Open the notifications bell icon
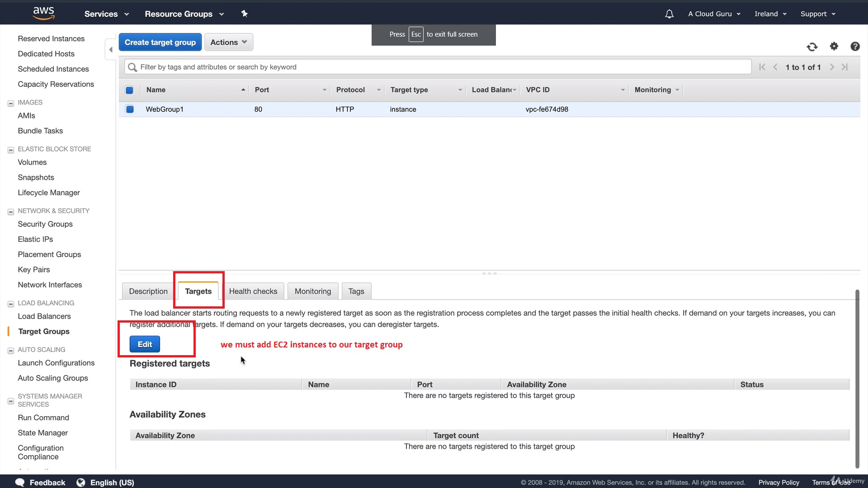This screenshot has width=868, height=488. pyautogui.click(x=669, y=14)
